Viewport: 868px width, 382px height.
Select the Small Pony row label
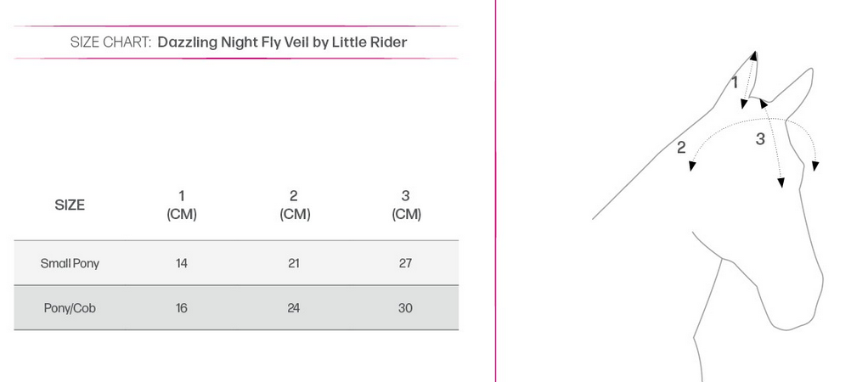(x=70, y=263)
